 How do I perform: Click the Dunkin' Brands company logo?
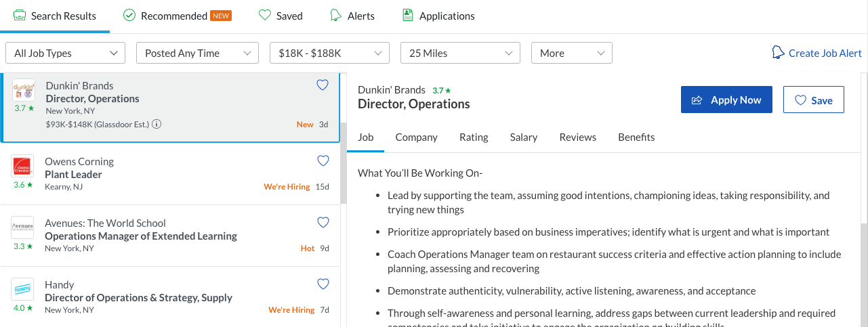[24, 90]
